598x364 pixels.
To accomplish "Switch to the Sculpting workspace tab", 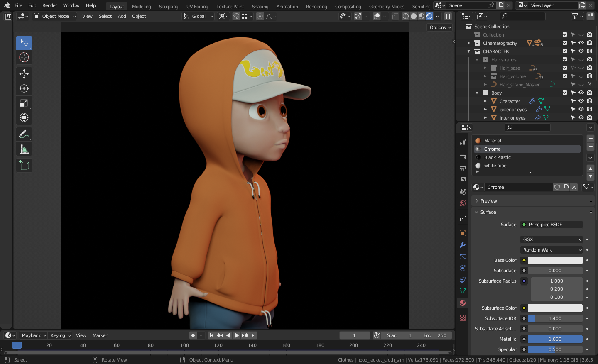I will 169,7.
